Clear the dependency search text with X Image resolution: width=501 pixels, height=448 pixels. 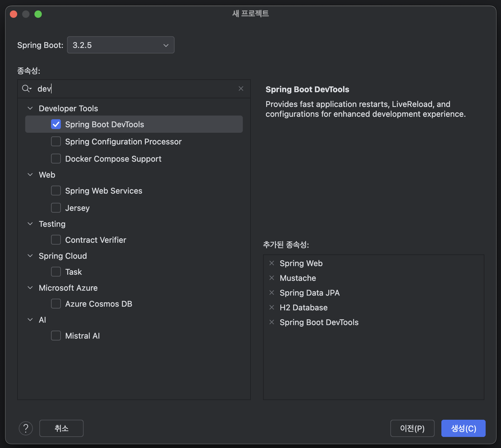[241, 88]
